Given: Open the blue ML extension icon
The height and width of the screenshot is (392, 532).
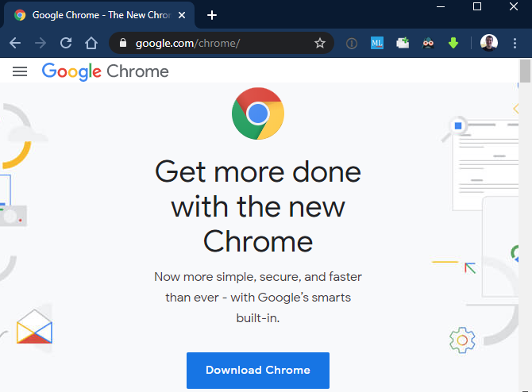Looking at the screenshot, I should 377,43.
